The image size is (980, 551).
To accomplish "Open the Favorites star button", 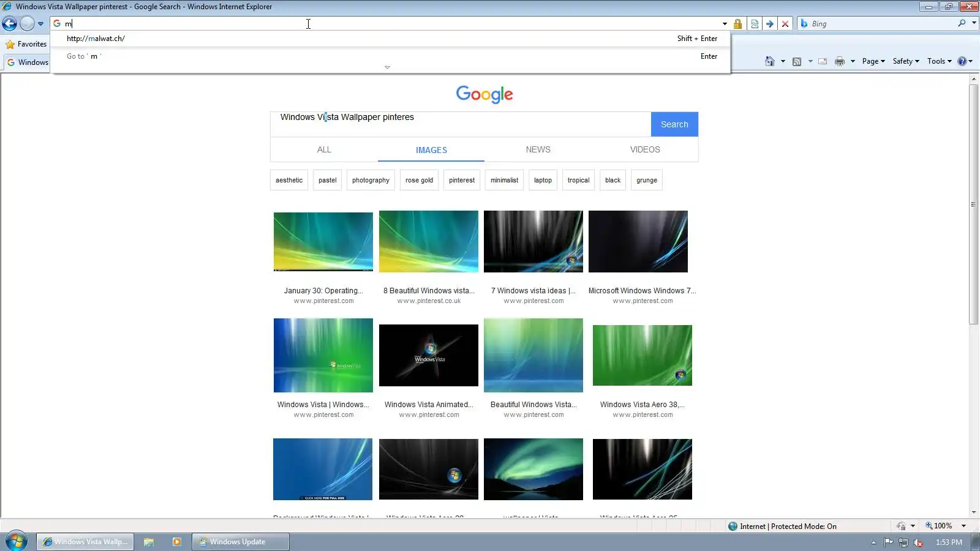I will click(x=26, y=44).
